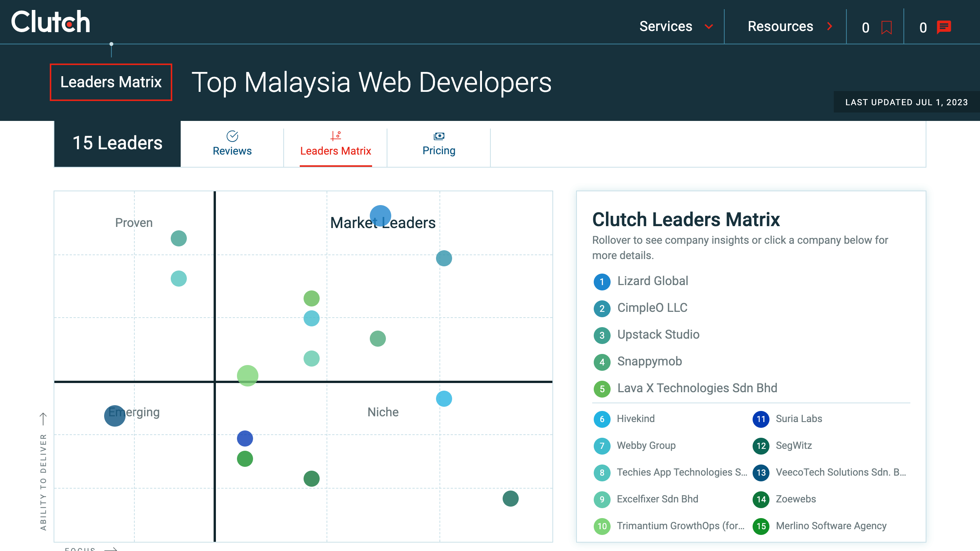Open VeecoTech Solutions Sdn. B... link
This screenshot has height=551, width=980.
click(x=841, y=472)
